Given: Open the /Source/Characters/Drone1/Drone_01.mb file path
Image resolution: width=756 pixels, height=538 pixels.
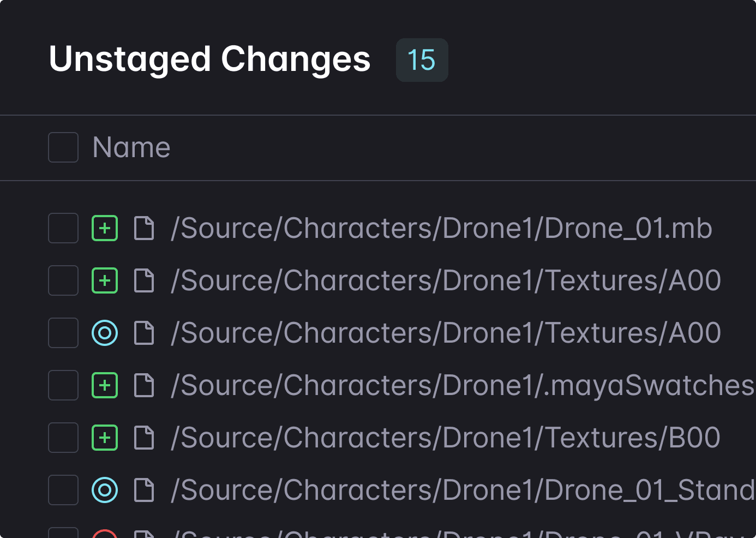Looking at the screenshot, I should point(441,228).
